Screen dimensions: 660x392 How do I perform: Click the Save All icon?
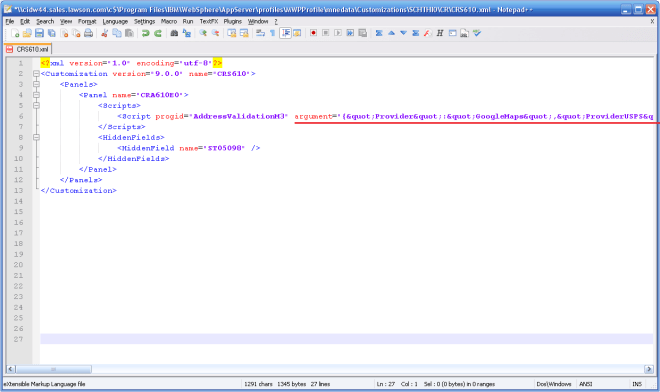point(52,33)
